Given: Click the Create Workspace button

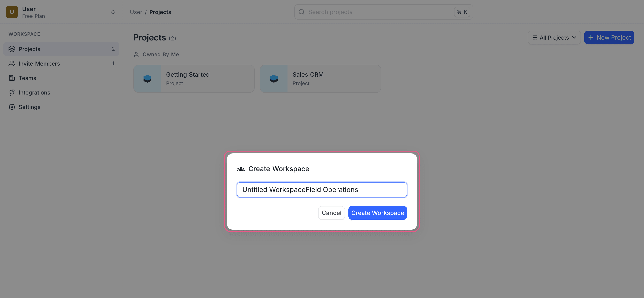Looking at the screenshot, I should point(378,213).
